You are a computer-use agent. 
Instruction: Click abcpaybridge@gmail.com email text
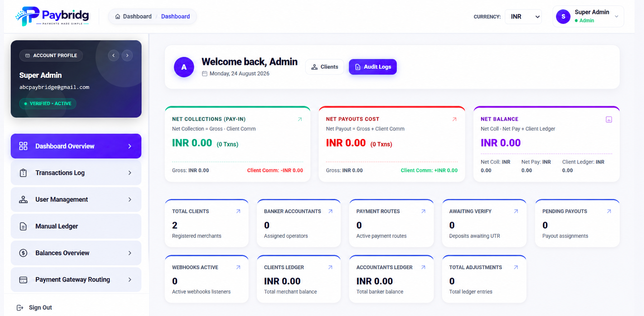pyautogui.click(x=54, y=87)
